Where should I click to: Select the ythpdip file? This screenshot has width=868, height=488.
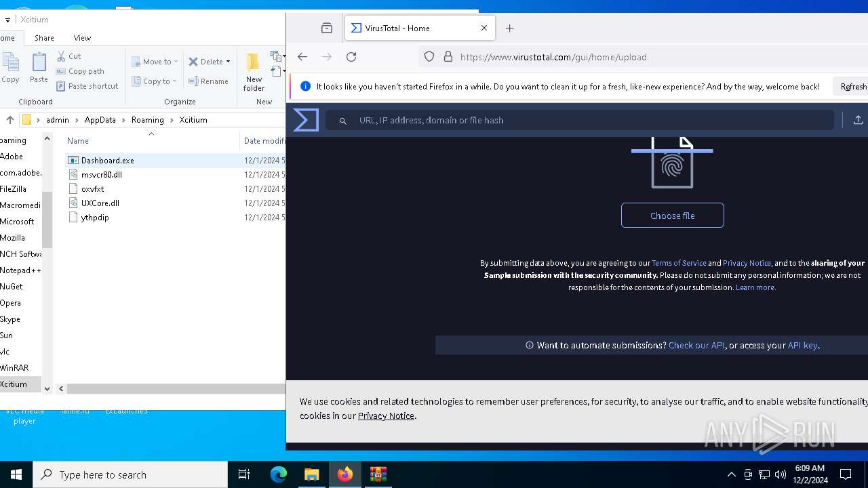tap(95, 218)
